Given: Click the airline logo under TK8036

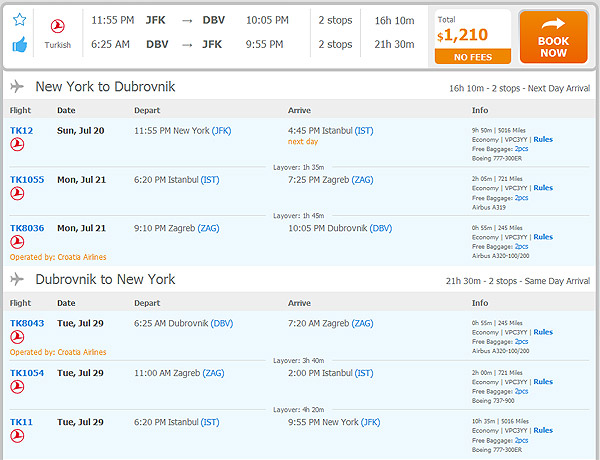Looking at the screenshot, I should coord(17,242).
